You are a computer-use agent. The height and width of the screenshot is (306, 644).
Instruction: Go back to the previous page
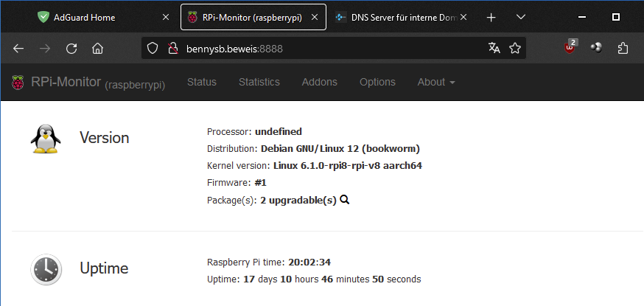(18, 49)
